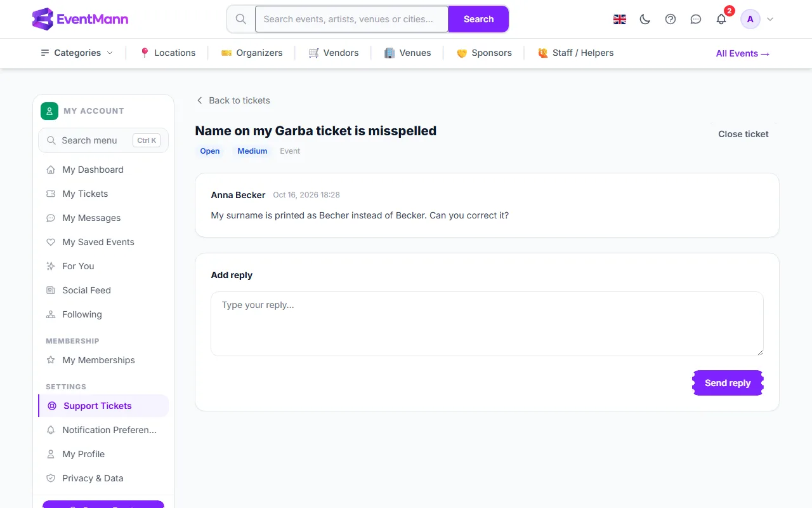The image size is (812, 508).
Task: Go back to tickets
Action: [x=233, y=100]
